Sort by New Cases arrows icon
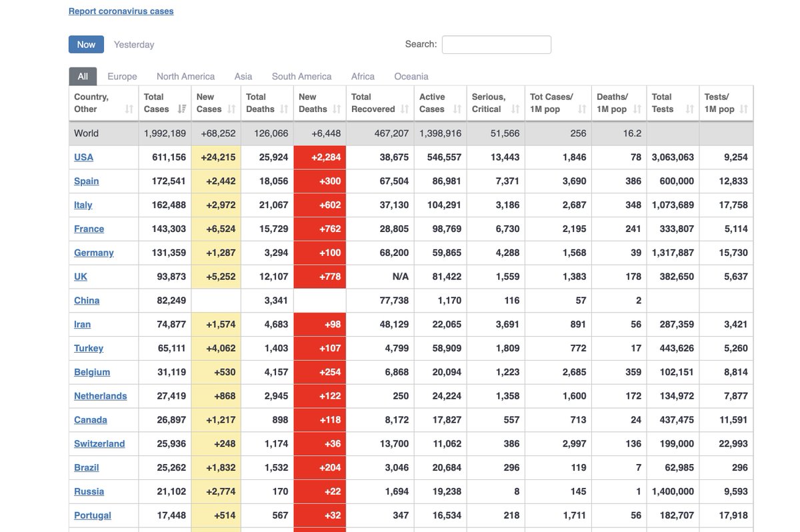800x532 pixels. 231,109
